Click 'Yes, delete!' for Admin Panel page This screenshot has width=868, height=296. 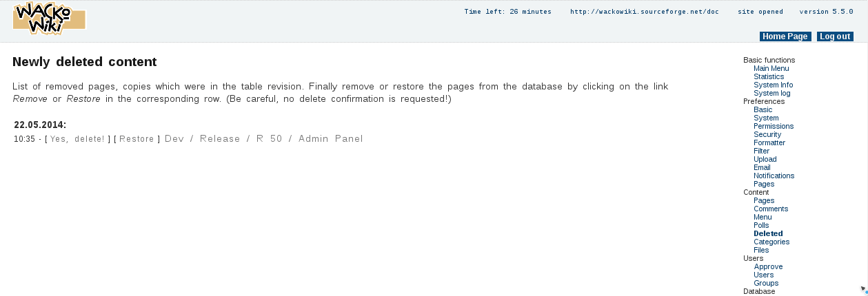click(x=77, y=139)
